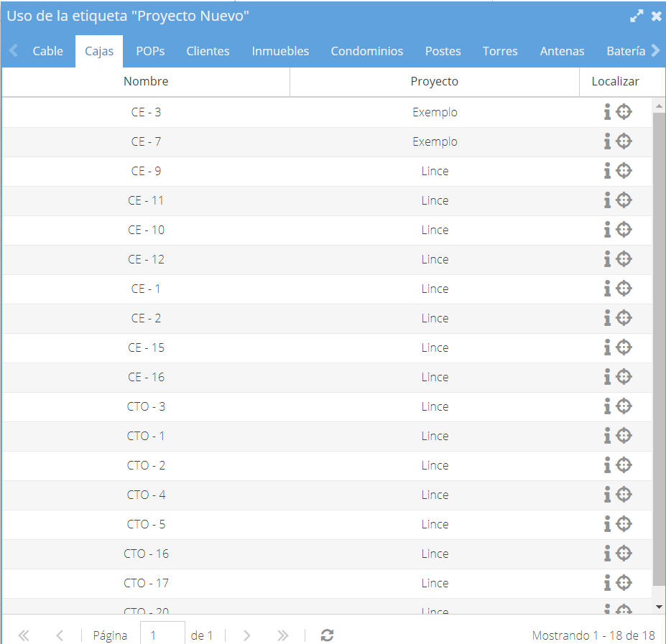Switch to Torres tab

pyautogui.click(x=500, y=51)
